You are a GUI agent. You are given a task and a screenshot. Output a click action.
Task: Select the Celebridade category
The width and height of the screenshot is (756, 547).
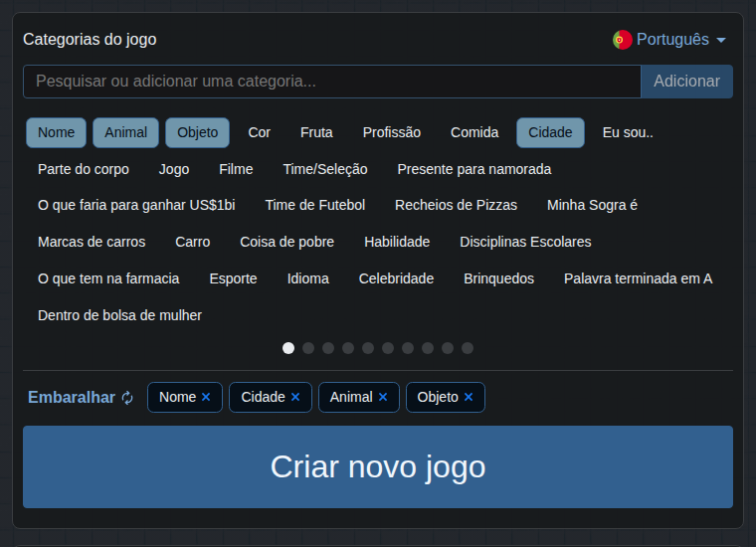click(x=396, y=278)
